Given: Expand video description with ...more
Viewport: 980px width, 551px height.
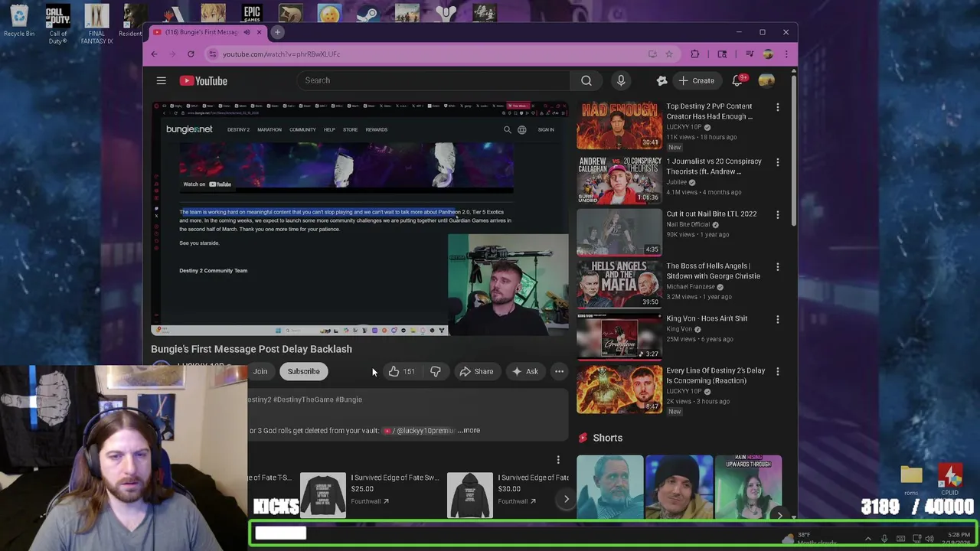Looking at the screenshot, I should [x=469, y=430].
